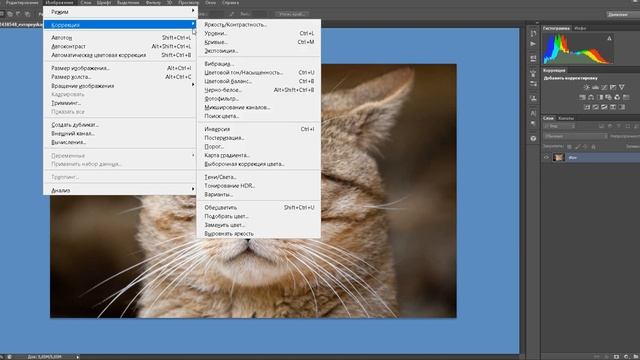Switch to the Каналы tab

[566, 118]
